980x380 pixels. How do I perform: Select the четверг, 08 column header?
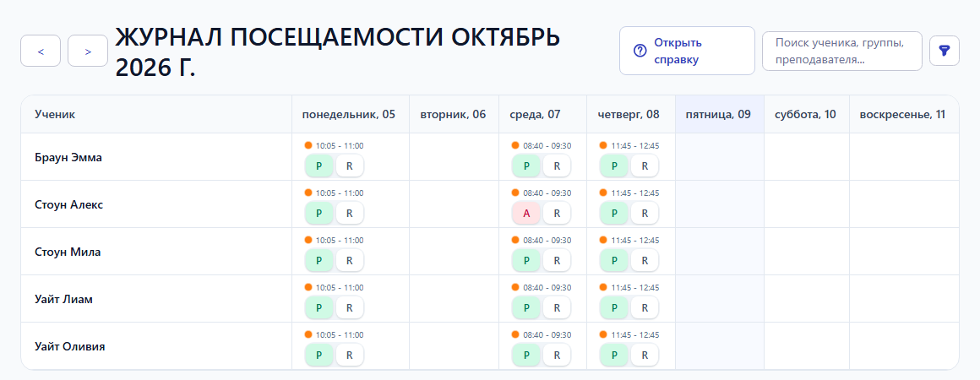click(630, 114)
